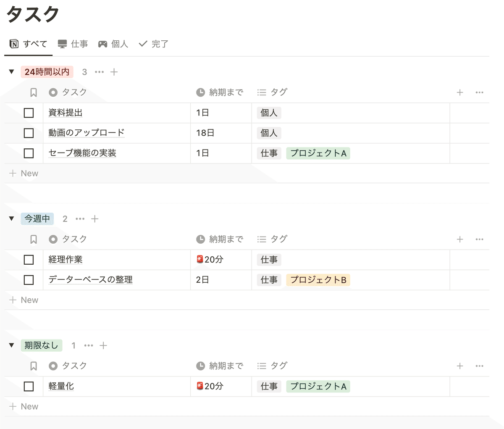Open the ... options menu of 今週中 group
The image size is (504, 429).
tap(80, 218)
